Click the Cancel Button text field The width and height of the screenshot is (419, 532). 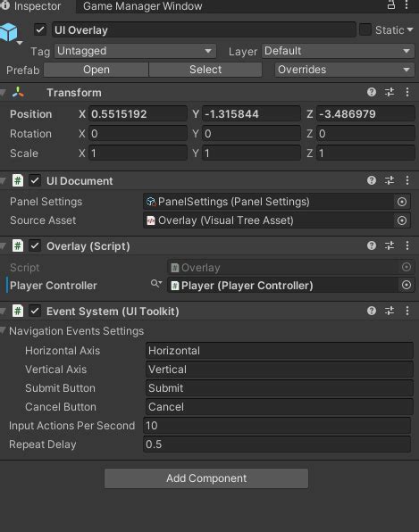pos(279,407)
